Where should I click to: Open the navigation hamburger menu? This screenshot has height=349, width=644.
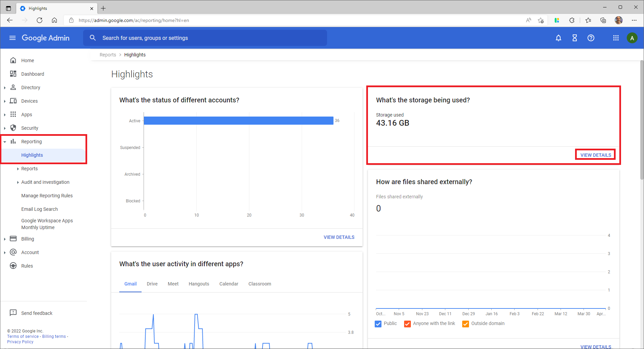(12, 38)
